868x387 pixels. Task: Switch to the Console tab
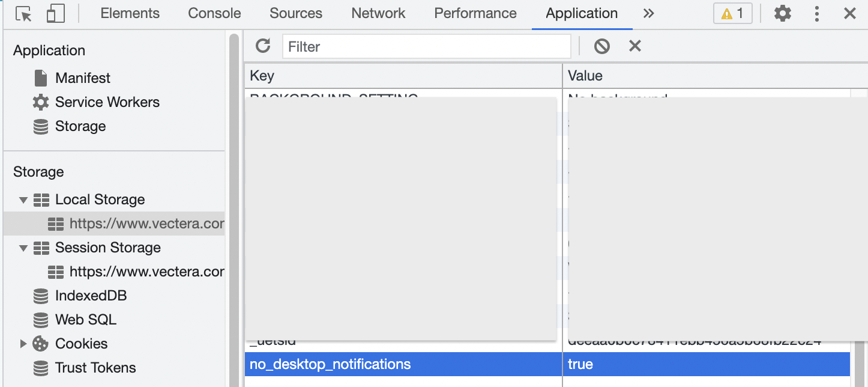214,14
